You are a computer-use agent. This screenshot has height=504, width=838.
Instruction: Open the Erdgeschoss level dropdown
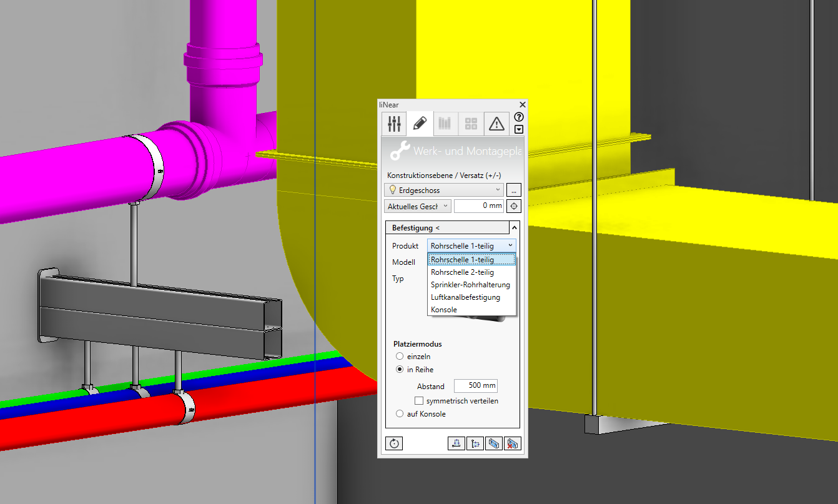point(445,190)
